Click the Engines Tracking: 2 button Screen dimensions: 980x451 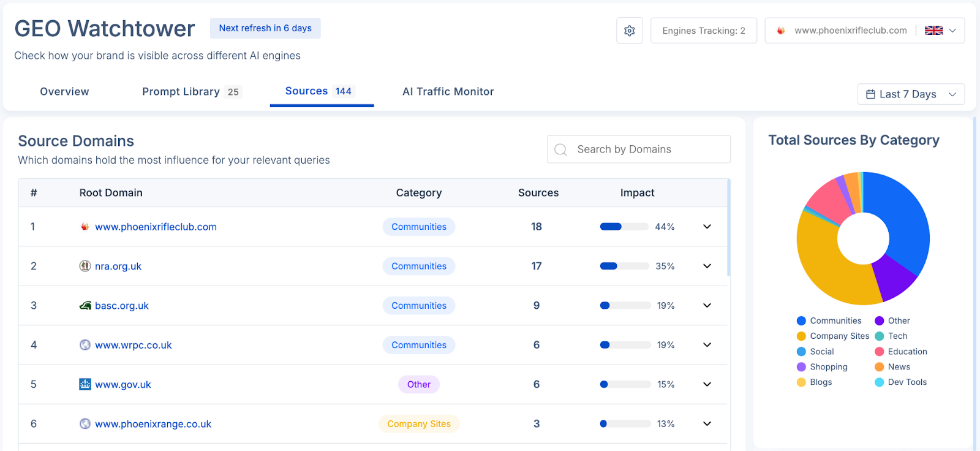[704, 31]
